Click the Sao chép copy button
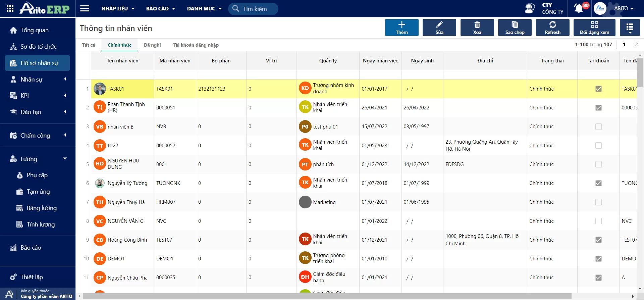 point(515,28)
